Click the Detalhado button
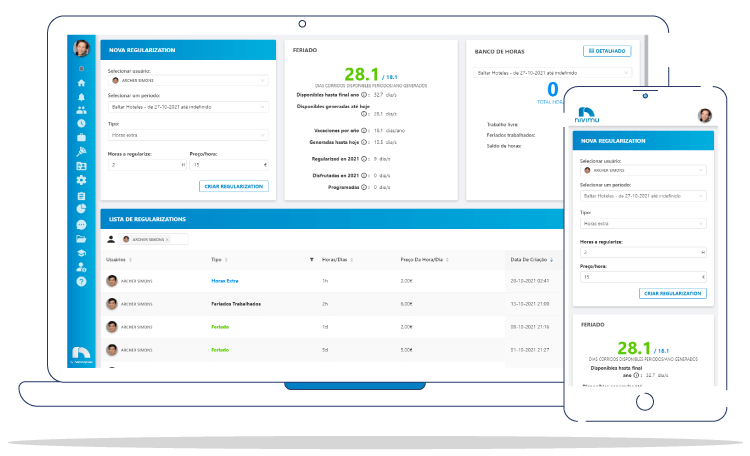 tap(607, 50)
